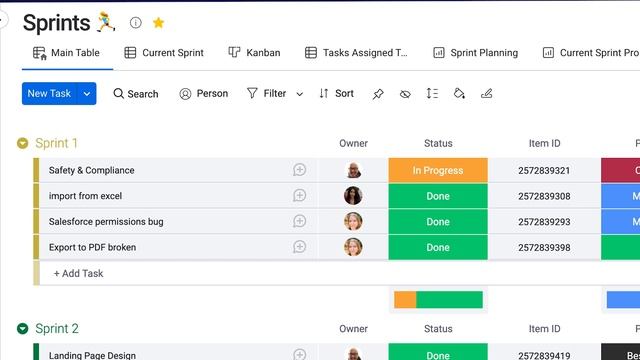Open the Sprint Planning tab

pos(476,53)
